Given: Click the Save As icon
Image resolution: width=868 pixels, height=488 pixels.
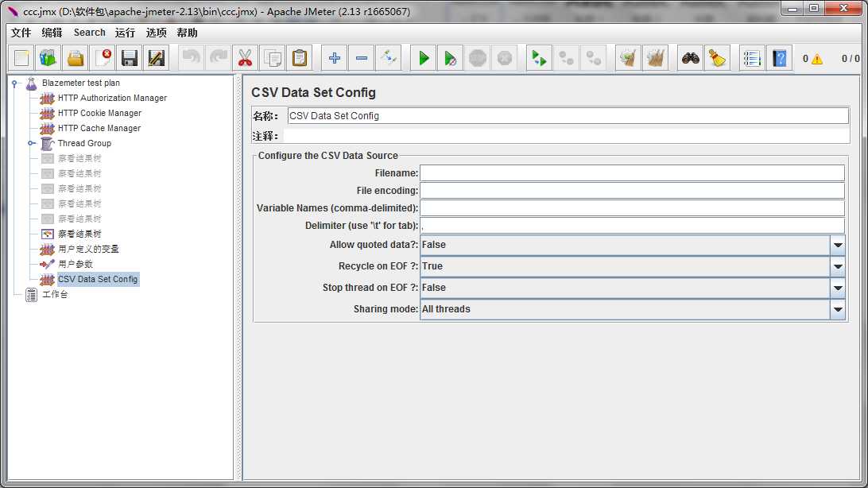Looking at the screenshot, I should 157,58.
